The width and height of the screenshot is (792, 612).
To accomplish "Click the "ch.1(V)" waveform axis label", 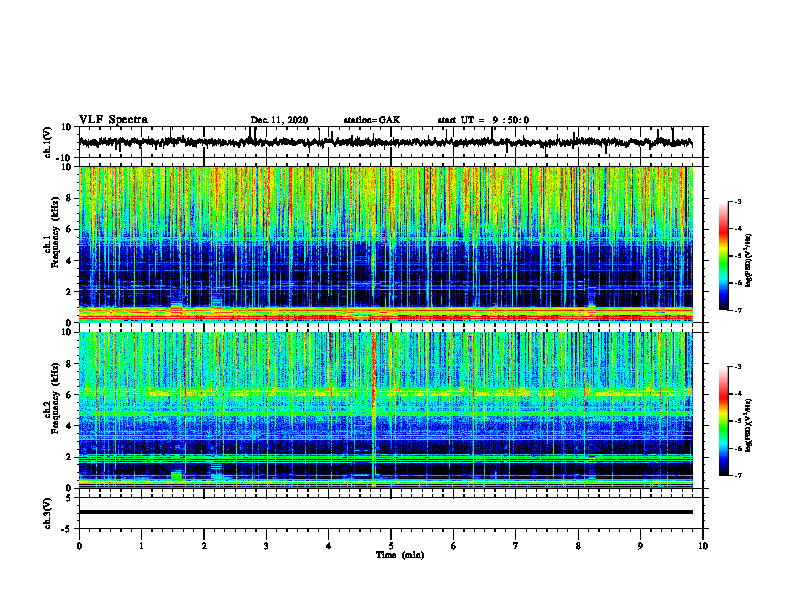I will (x=48, y=142).
